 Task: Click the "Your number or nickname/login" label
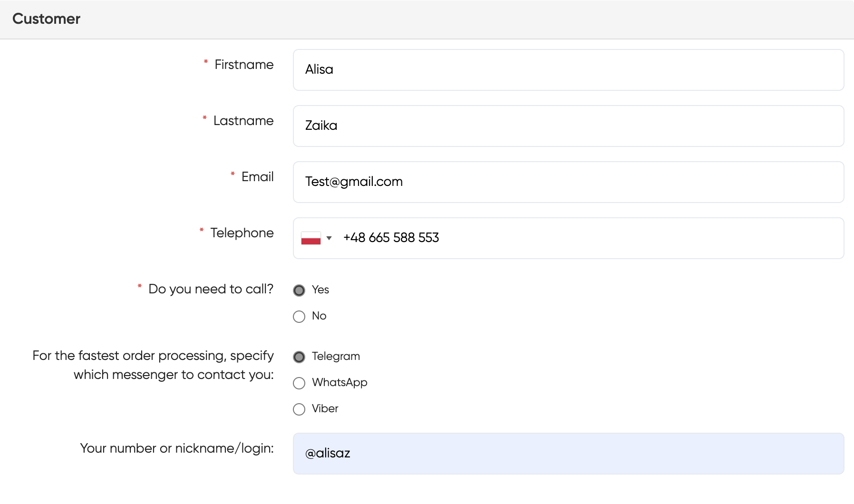[176, 448]
